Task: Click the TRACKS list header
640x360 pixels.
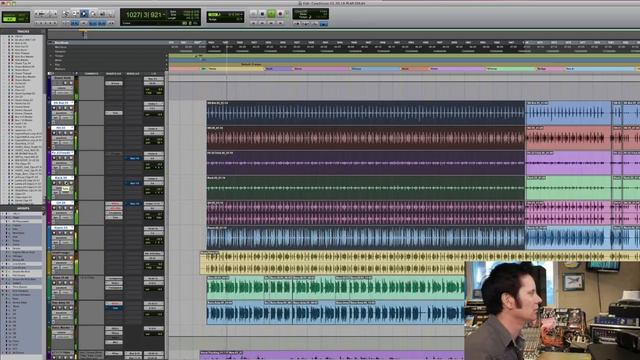Action: click(x=23, y=31)
